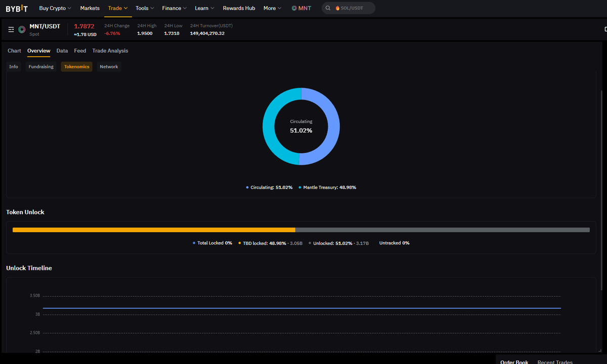
Task: Open the More dropdown menu
Action: tap(273, 8)
